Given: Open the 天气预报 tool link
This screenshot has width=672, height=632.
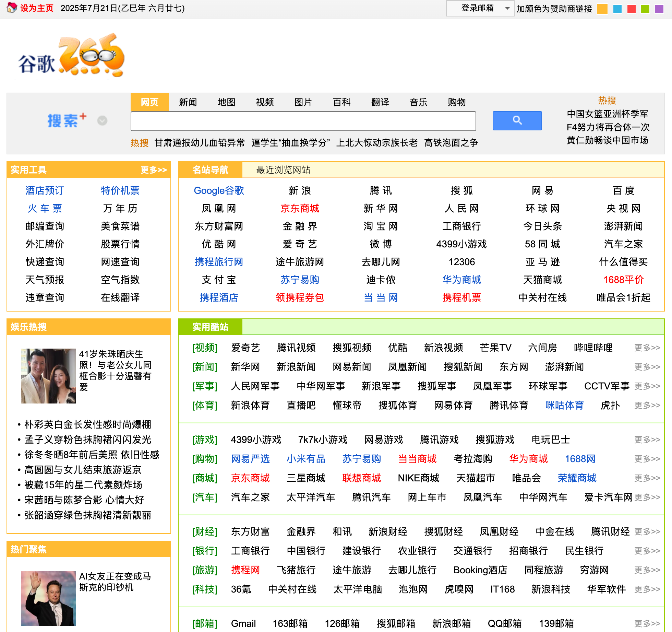Looking at the screenshot, I should click(45, 280).
